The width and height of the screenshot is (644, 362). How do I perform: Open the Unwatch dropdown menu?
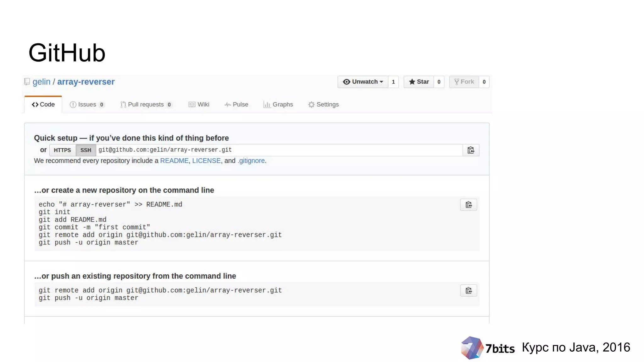click(x=363, y=82)
